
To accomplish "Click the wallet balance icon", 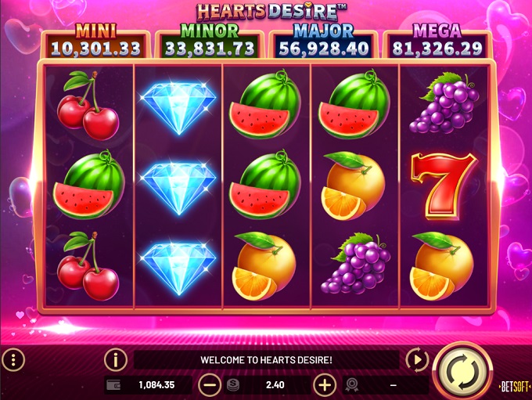I will pyautogui.click(x=113, y=385).
